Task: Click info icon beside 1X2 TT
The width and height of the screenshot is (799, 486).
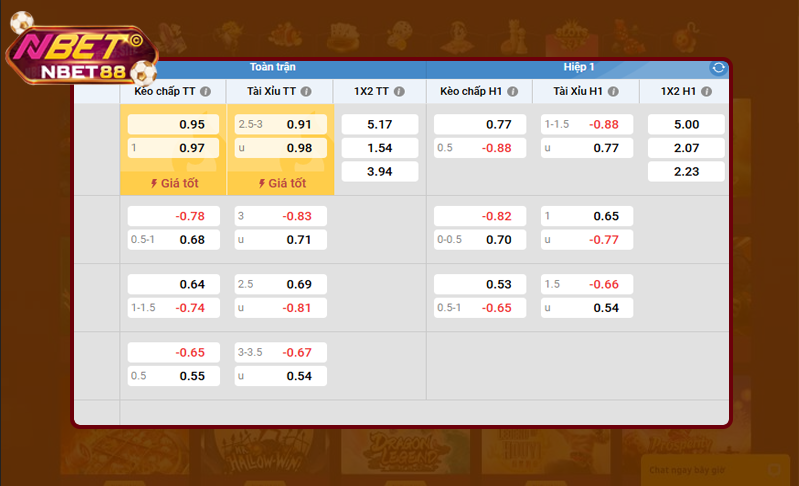Action: pos(398,91)
